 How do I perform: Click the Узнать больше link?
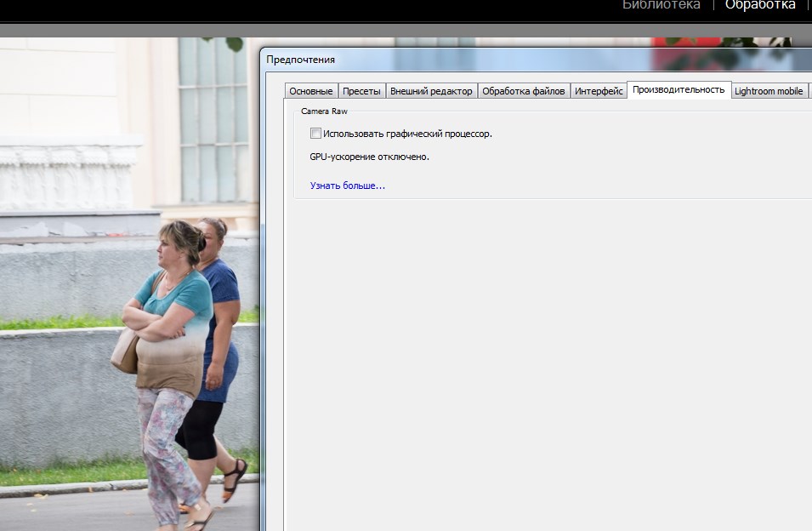pos(347,186)
